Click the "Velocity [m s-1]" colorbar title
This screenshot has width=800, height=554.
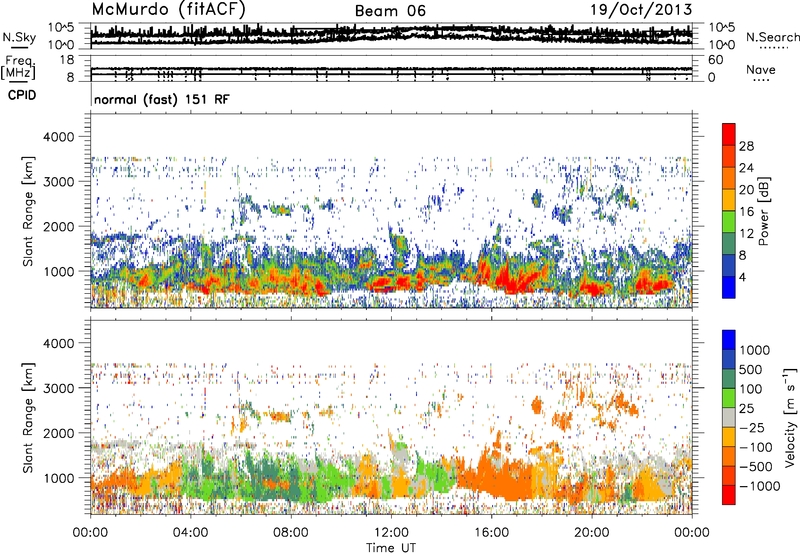[790, 417]
